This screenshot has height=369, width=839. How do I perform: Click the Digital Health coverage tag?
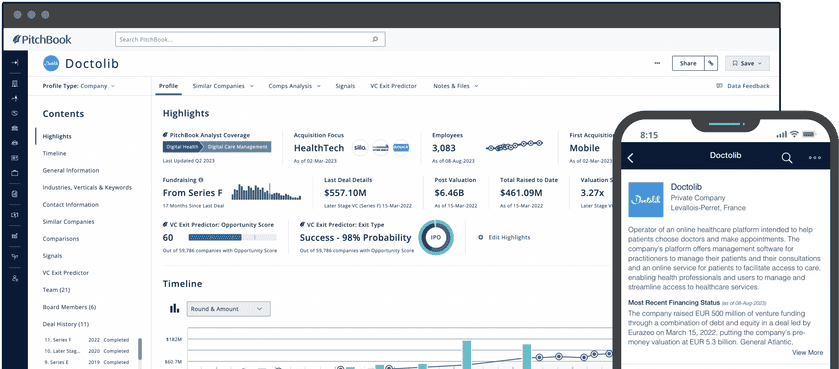click(x=182, y=147)
